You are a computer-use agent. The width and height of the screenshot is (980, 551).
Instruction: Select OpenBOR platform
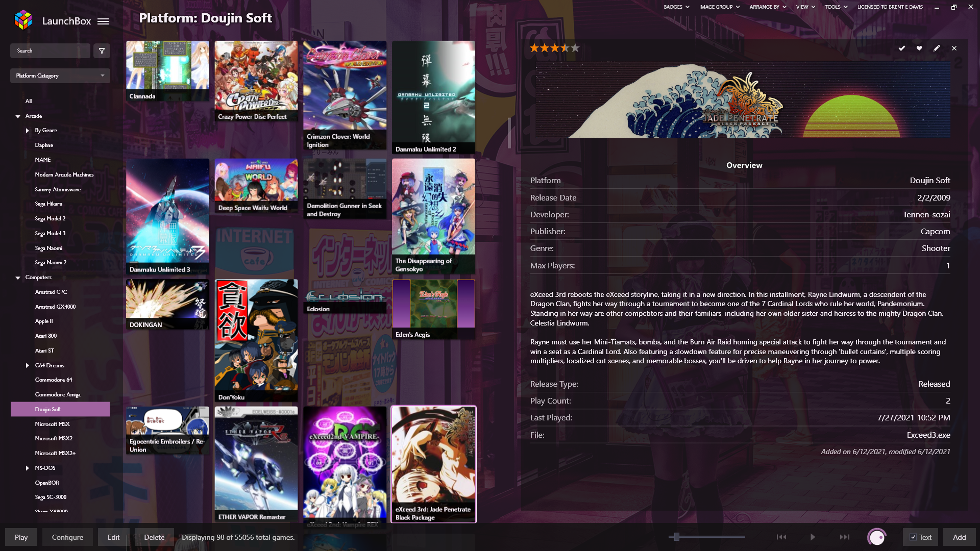(x=47, y=483)
